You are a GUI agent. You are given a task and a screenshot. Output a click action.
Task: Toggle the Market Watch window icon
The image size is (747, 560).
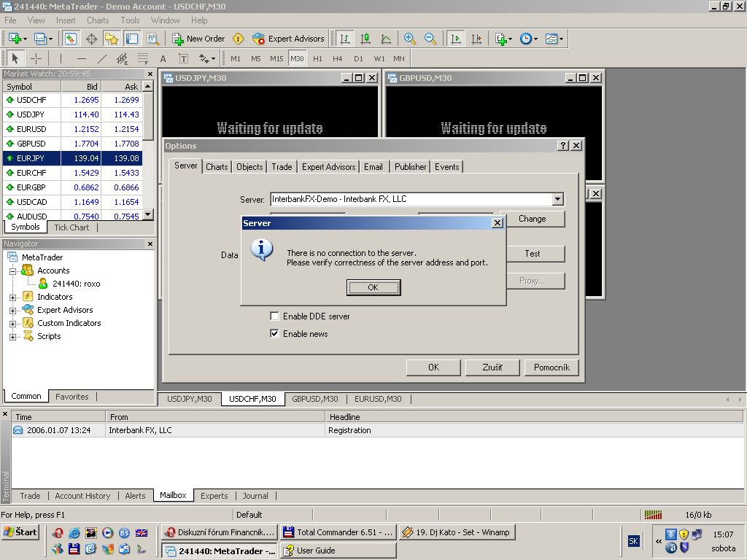click(x=71, y=39)
